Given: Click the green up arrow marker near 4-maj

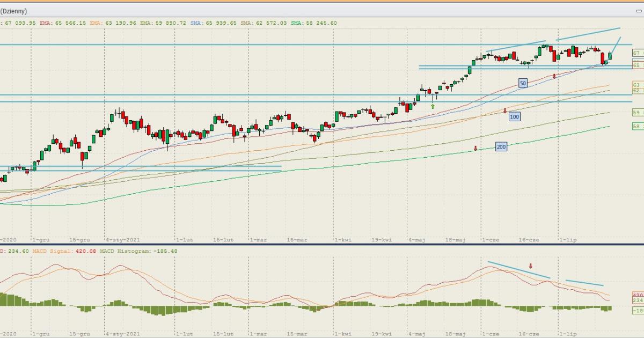Looking at the screenshot, I should pos(433,107).
